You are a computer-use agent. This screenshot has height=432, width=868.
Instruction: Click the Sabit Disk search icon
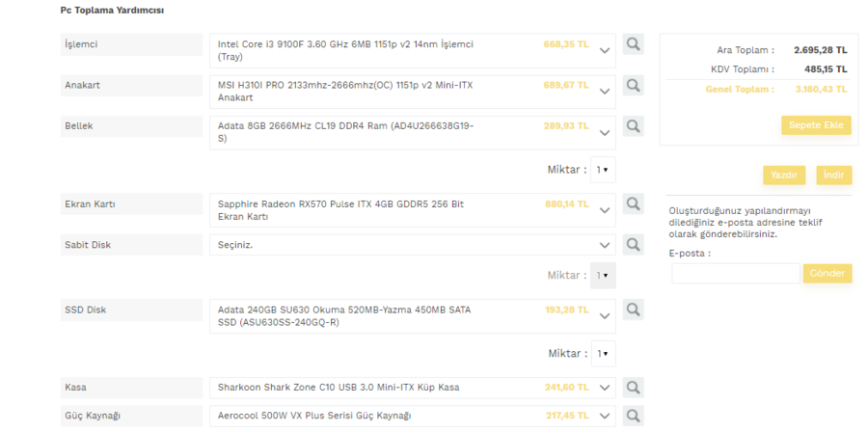point(633,245)
